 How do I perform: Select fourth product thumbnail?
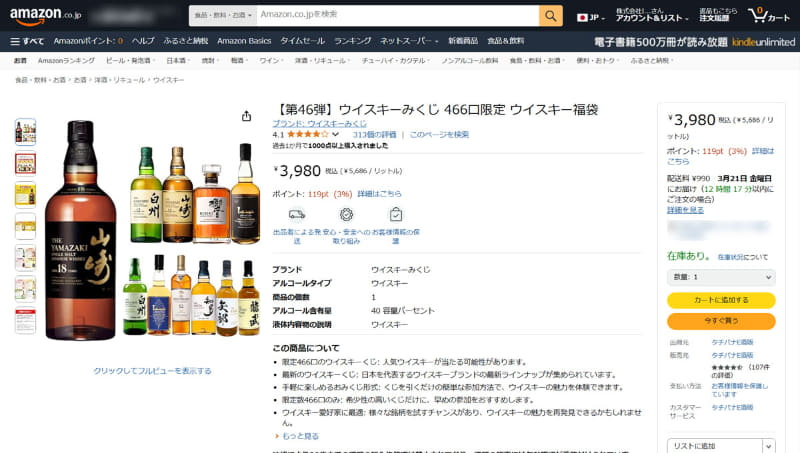(26, 226)
